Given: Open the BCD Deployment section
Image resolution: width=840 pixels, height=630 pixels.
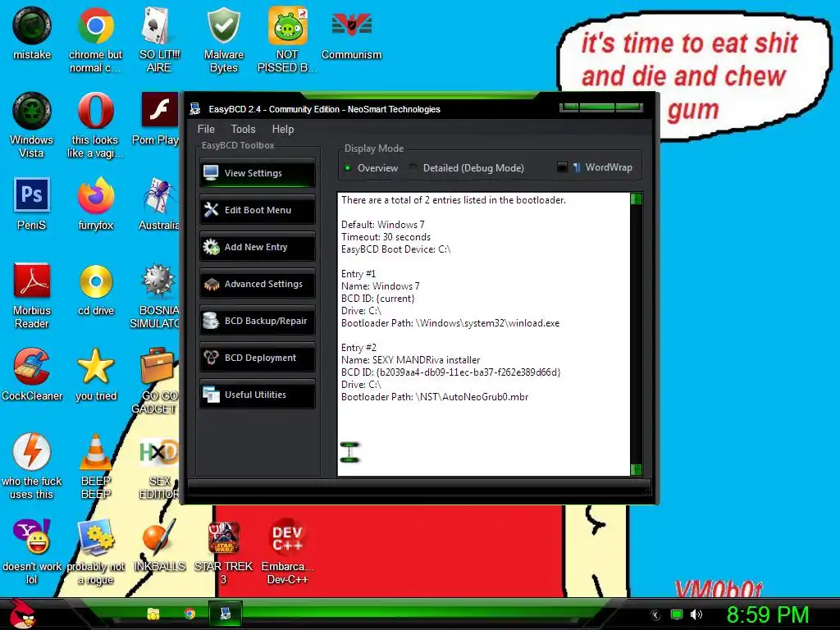Looking at the screenshot, I should (257, 358).
